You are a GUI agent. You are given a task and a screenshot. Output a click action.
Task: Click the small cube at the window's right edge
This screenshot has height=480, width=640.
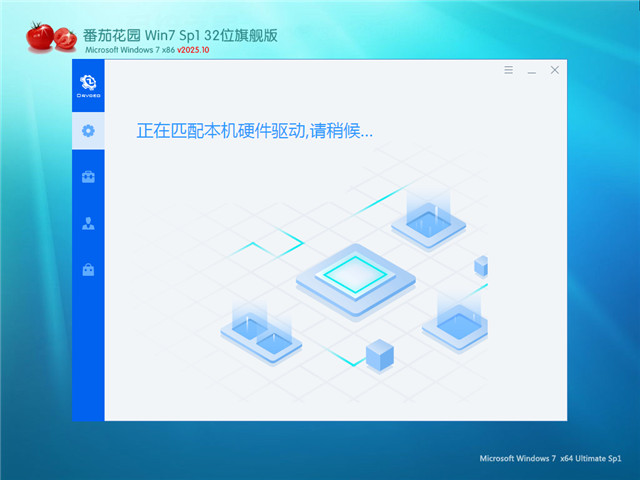pos(481,266)
